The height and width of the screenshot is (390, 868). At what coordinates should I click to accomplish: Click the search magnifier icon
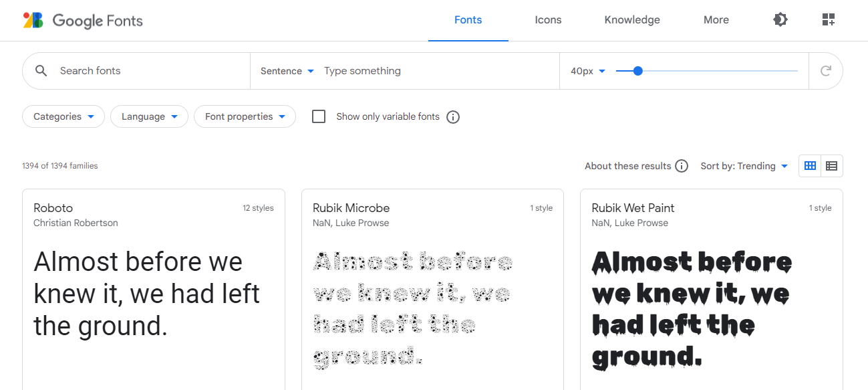[x=41, y=71]
